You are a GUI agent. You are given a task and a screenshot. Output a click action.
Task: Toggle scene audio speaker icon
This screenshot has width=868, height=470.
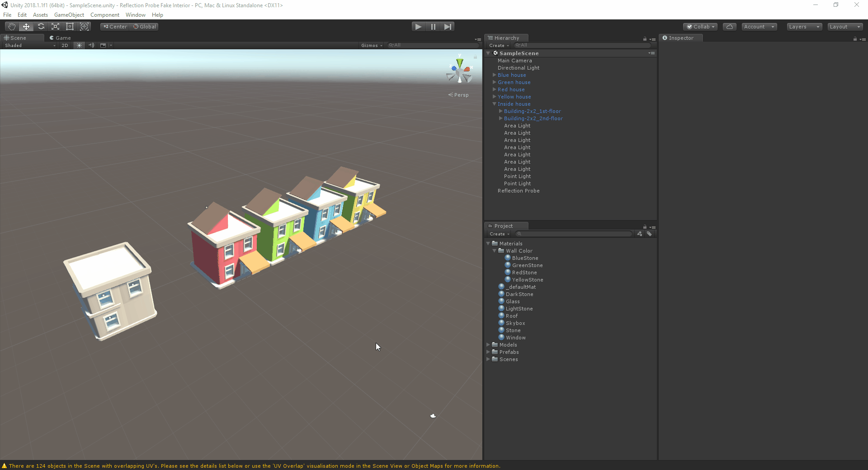(x=91, y=45)
